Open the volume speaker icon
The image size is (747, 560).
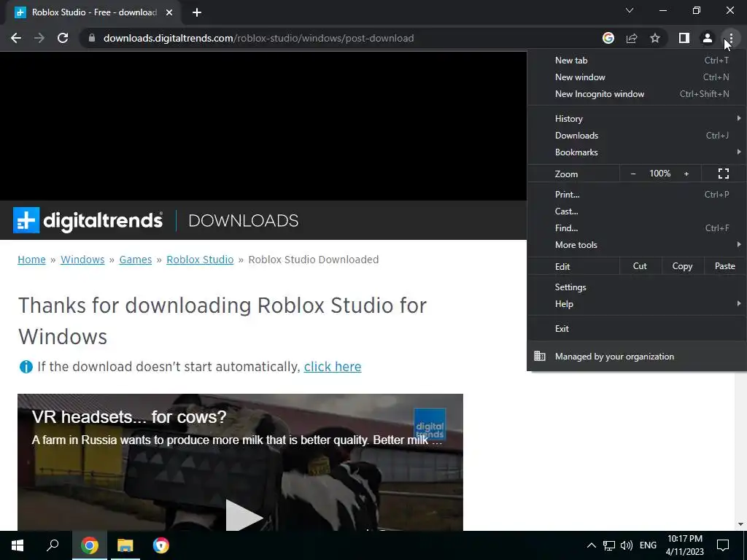(627, 545)
